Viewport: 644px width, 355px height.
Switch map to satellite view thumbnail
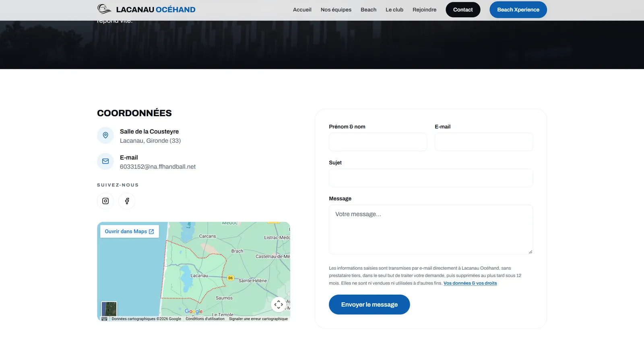coord(109,309)
